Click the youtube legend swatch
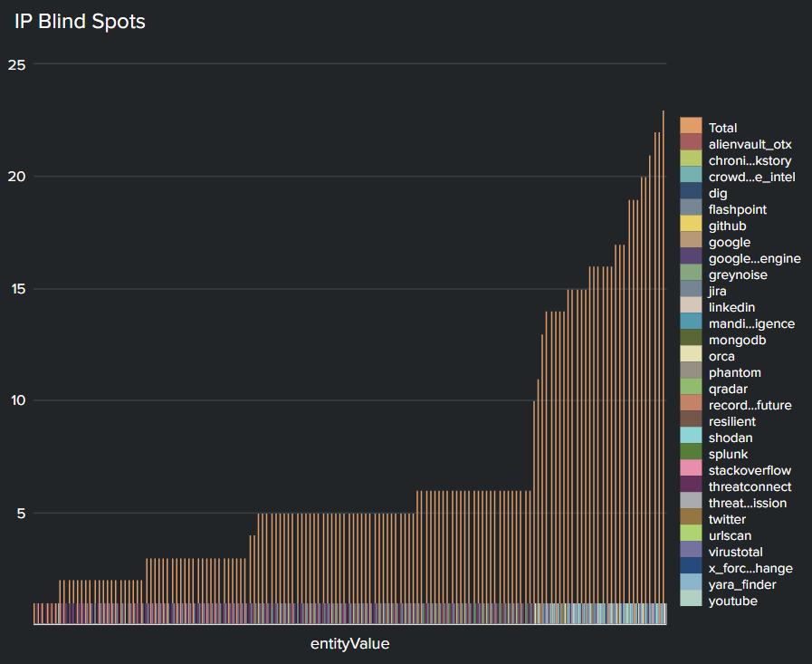Viewport: 812px width, 664px height. [x=691, y=599]
